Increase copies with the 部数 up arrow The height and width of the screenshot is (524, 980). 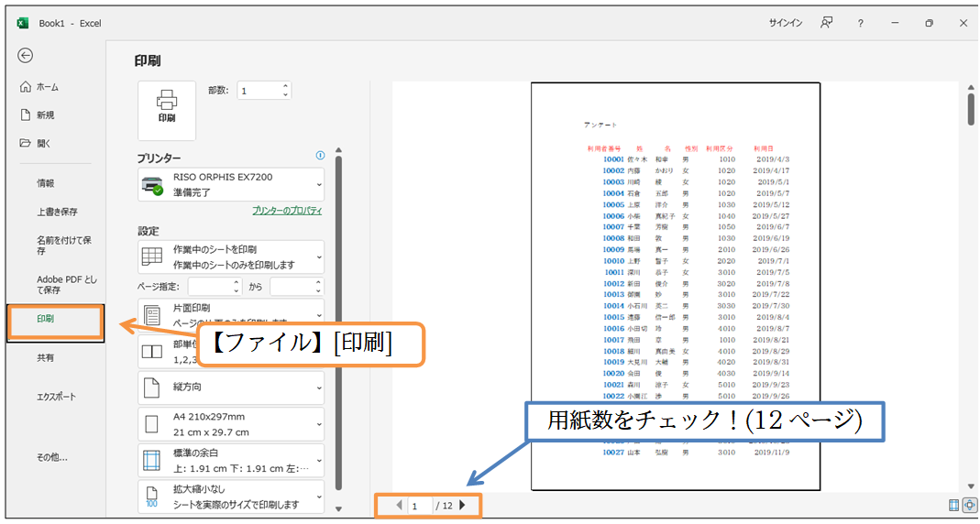(286, 86)
